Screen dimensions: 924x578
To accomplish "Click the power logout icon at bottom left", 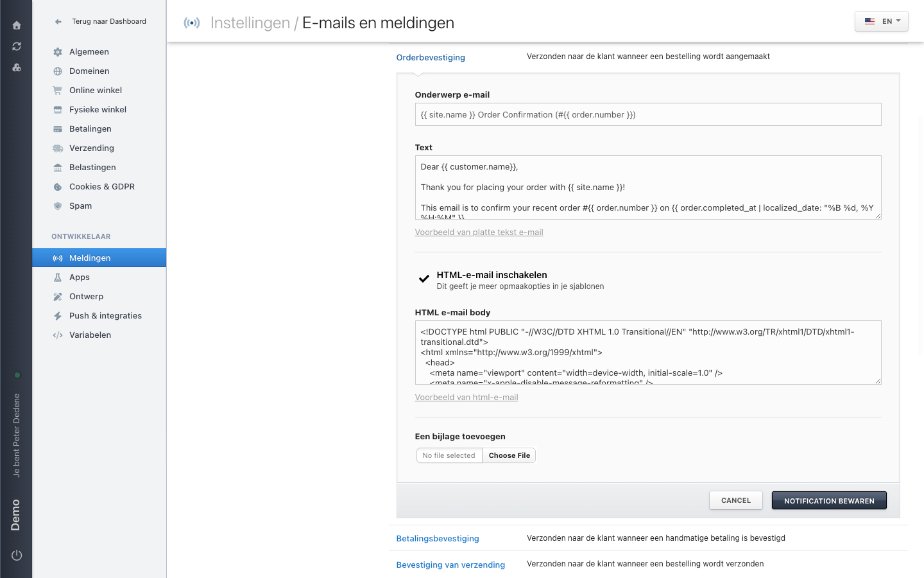I will point(17,556).
